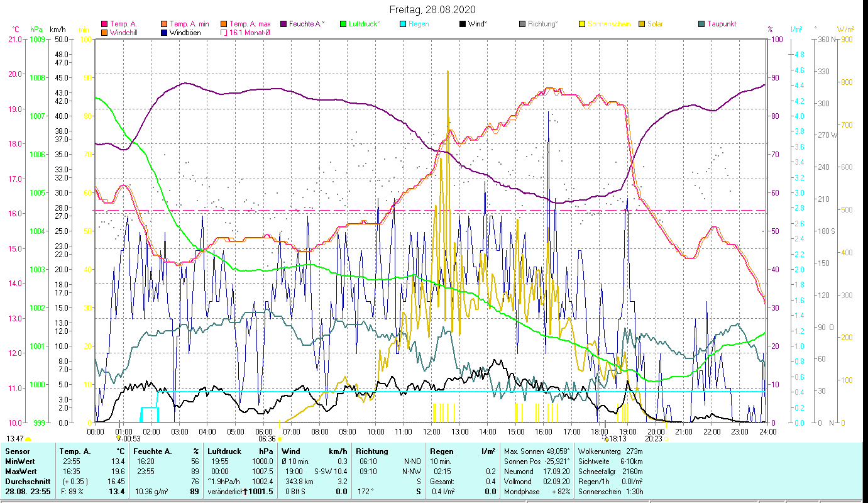
Task: Click the hollow 16.1 Monat-Ø legend box
Action: [x=223, y=33]
